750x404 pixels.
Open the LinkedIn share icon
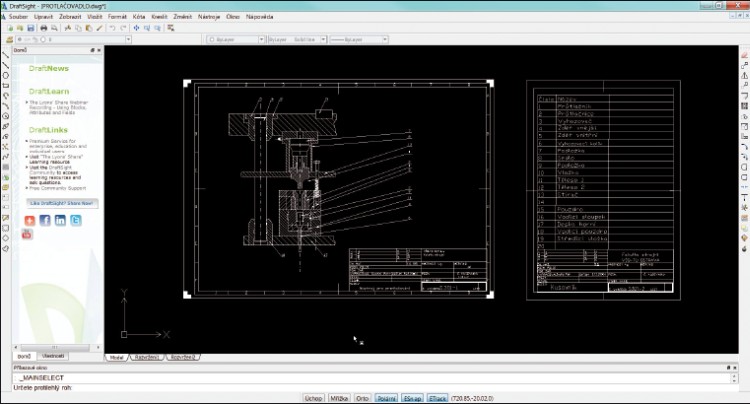60,220
